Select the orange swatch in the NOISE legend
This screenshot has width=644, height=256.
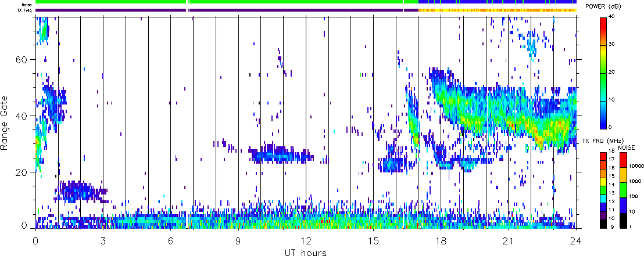click(x=623, y=175)
